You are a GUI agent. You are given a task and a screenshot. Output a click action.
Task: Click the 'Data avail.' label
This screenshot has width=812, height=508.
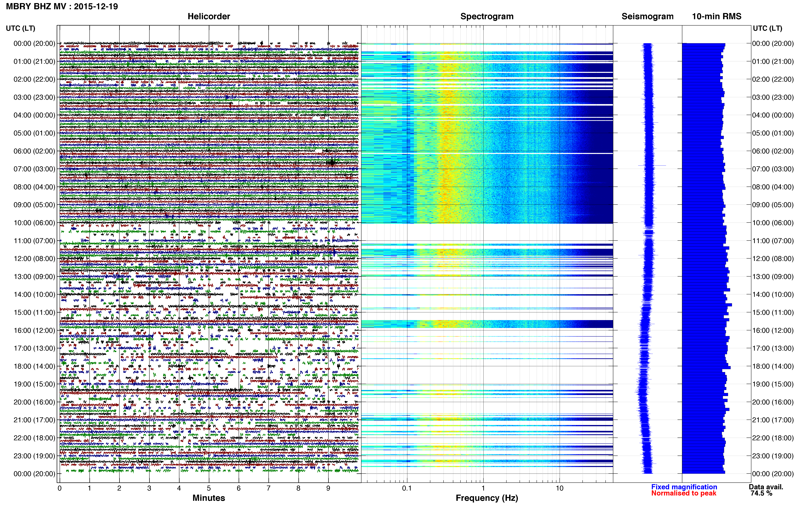(x=766, y=487)
